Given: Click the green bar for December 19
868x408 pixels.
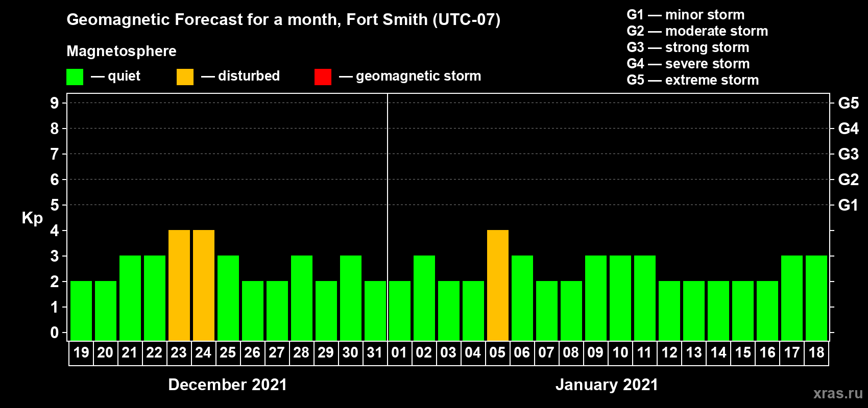Looking at the screenshot, I should tap(81, 311).
